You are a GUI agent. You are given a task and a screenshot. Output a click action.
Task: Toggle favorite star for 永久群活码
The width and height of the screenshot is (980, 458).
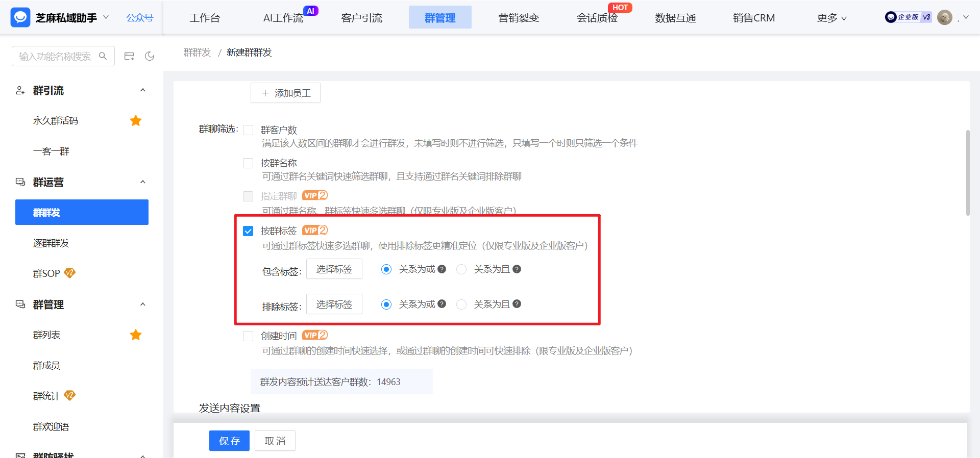point(136,121)
